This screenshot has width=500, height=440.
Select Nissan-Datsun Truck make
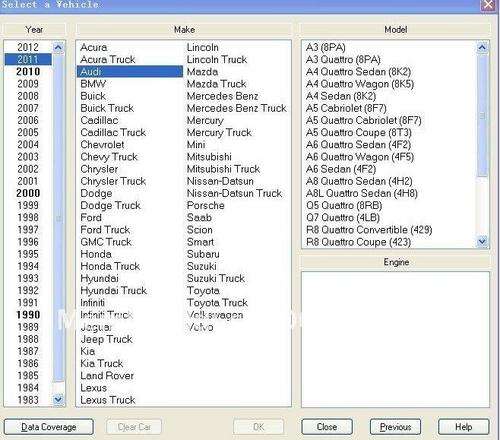234,193
